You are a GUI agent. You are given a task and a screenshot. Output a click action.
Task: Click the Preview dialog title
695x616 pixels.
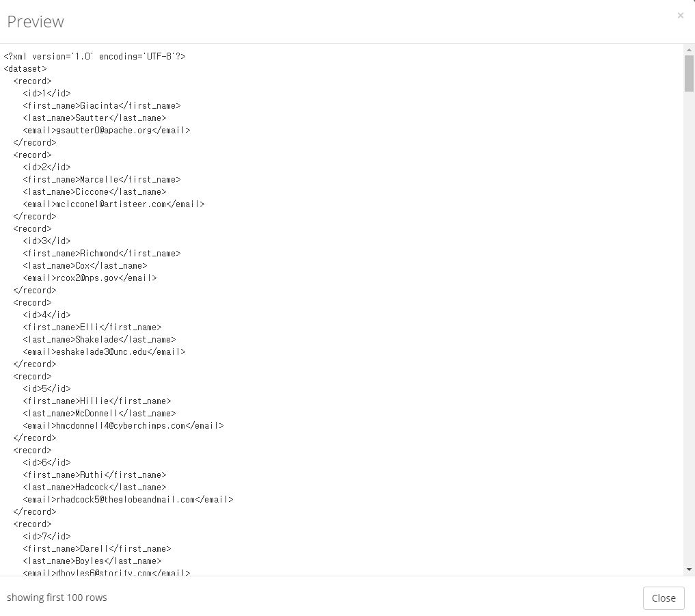pos(36,22)
